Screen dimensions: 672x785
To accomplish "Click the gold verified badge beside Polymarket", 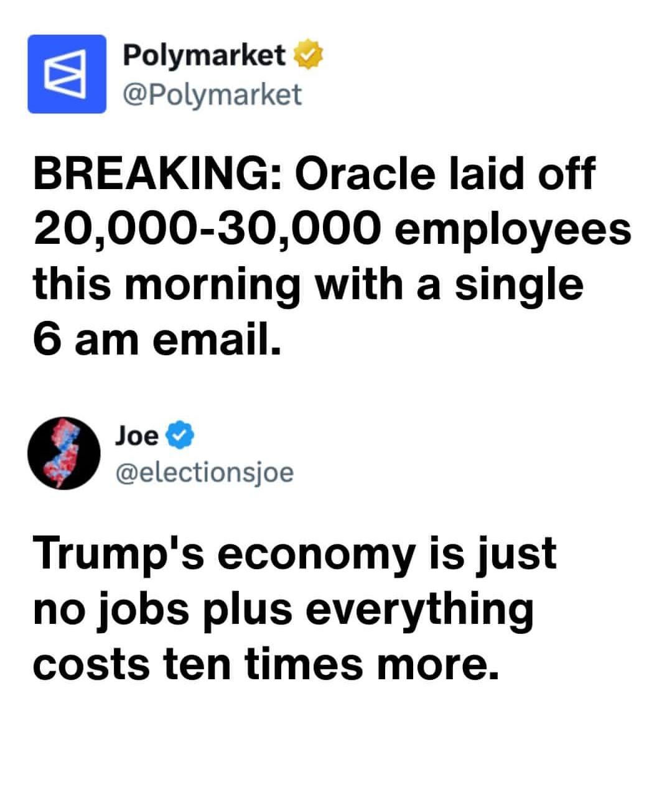I will point(306,56).
